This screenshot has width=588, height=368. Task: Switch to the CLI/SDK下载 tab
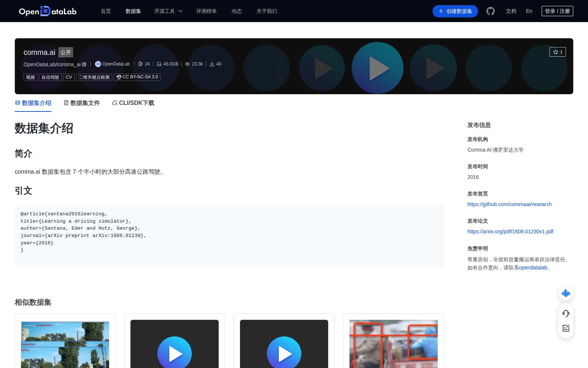point(133,103)
